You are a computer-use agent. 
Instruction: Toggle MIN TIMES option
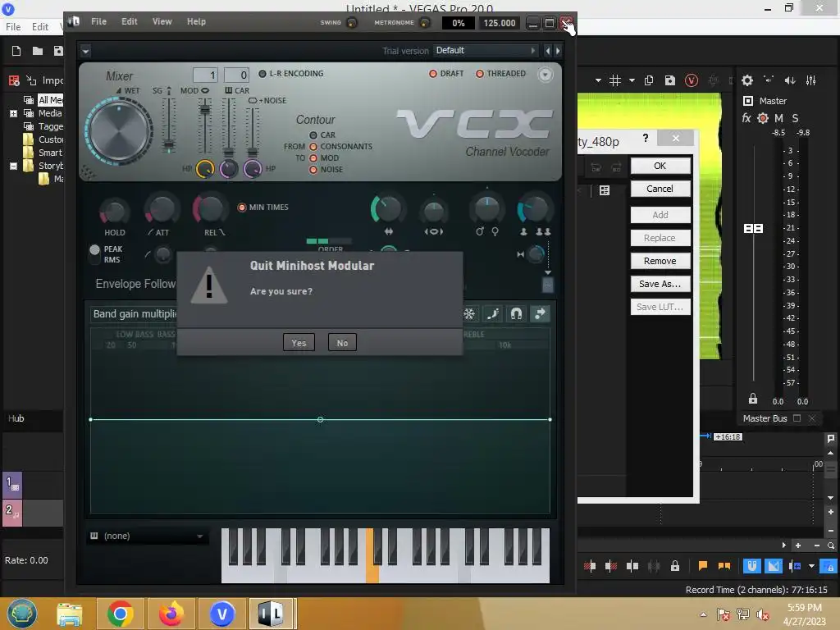(x=262, y=208)
